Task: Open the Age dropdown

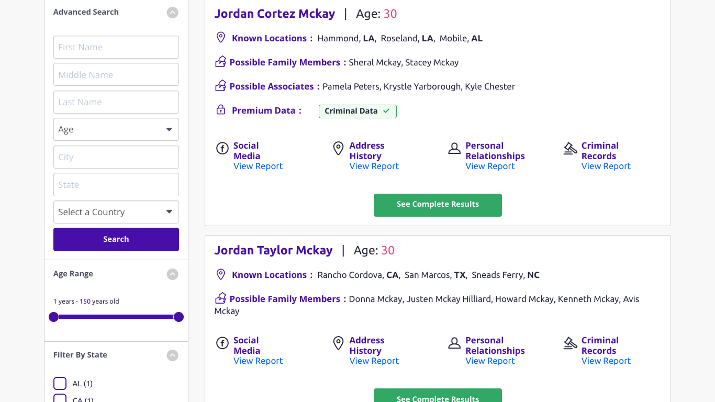Action: [116, 129]
